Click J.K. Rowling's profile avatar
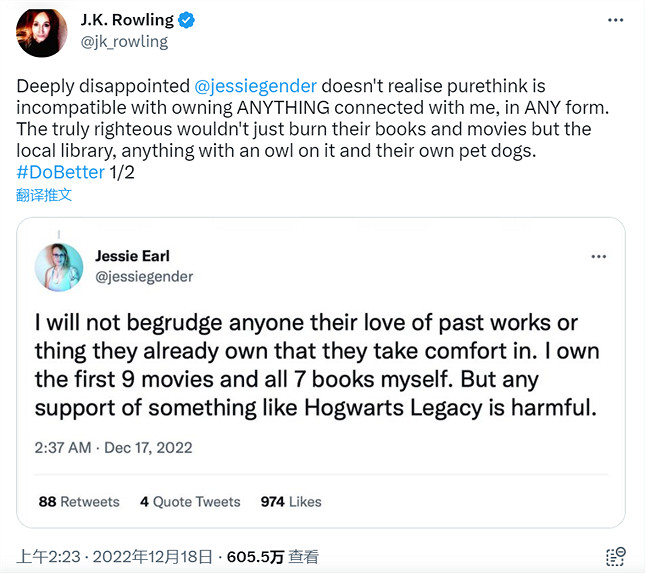645x573 pixels. pyautogui.click(x=41, y=32)
